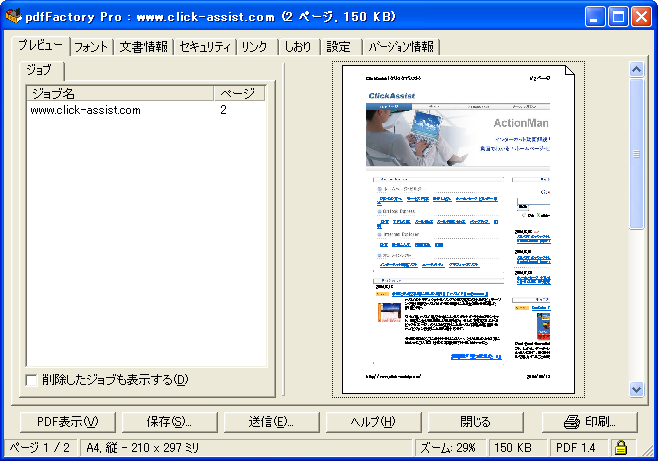Select the www.click-assist.com job row
This screenshot has height=461, width=658.
[x=146, y=110]
